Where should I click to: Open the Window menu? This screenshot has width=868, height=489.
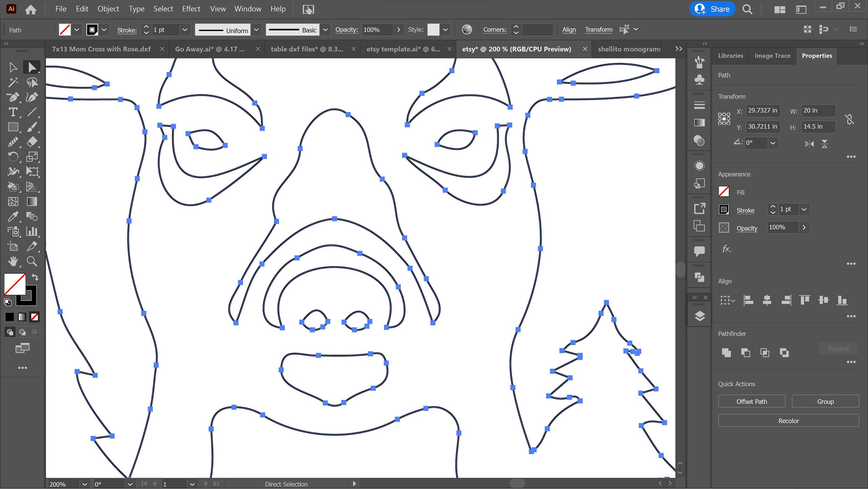coord(248,9)
